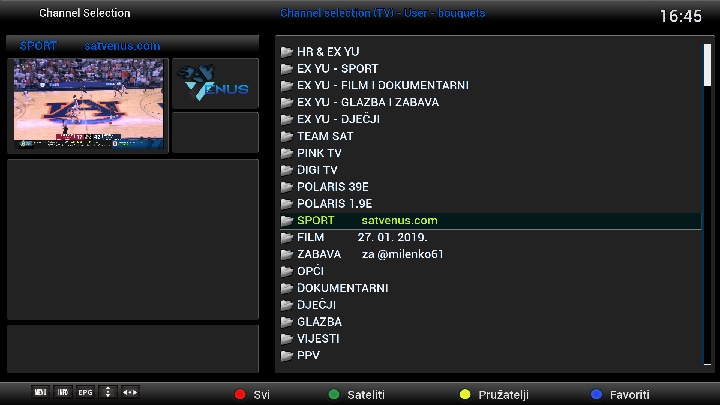The width and height of the screenshot is (720, 405).
Task: Open the EX YU - DJEČJI bouquet
Action: (x=490, y=119)
